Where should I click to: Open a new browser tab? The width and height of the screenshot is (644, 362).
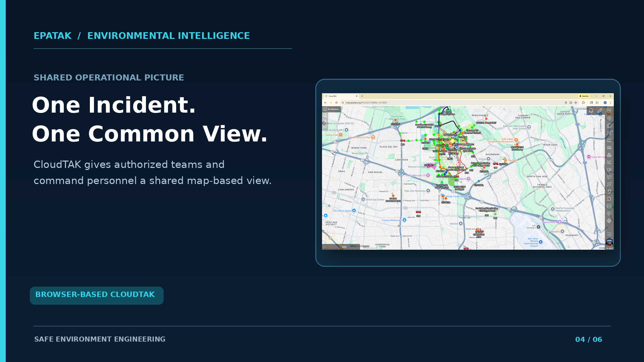click(x=362, y=96)
